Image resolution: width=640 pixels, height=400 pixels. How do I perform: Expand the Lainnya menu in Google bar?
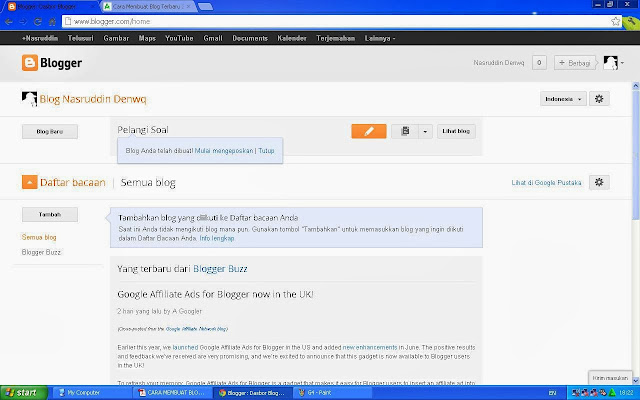[x=380, y=38]
